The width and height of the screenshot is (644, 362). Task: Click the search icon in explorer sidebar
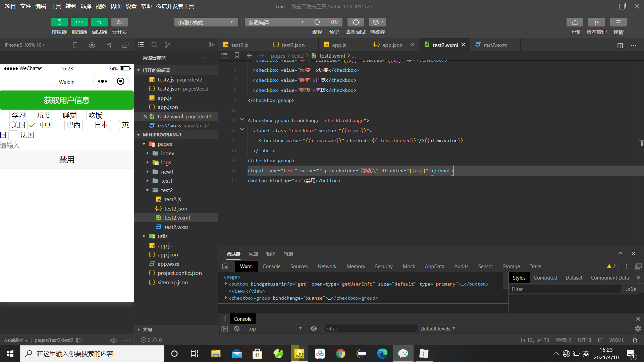click(x=154, y=45)
